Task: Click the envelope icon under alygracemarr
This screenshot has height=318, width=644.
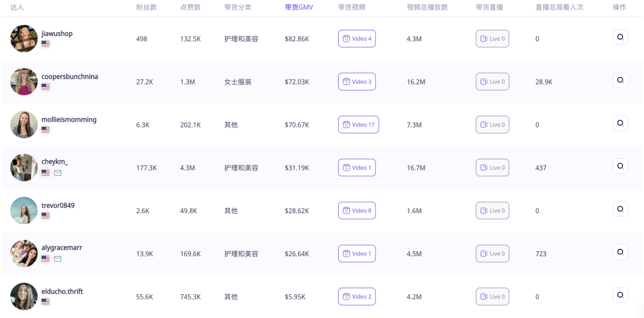Action: [x=58, y=259]
